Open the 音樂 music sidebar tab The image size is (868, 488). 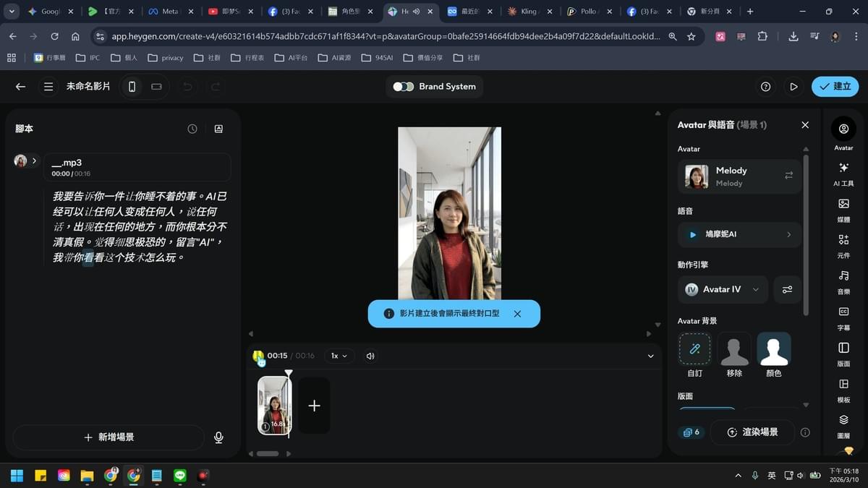843,282
